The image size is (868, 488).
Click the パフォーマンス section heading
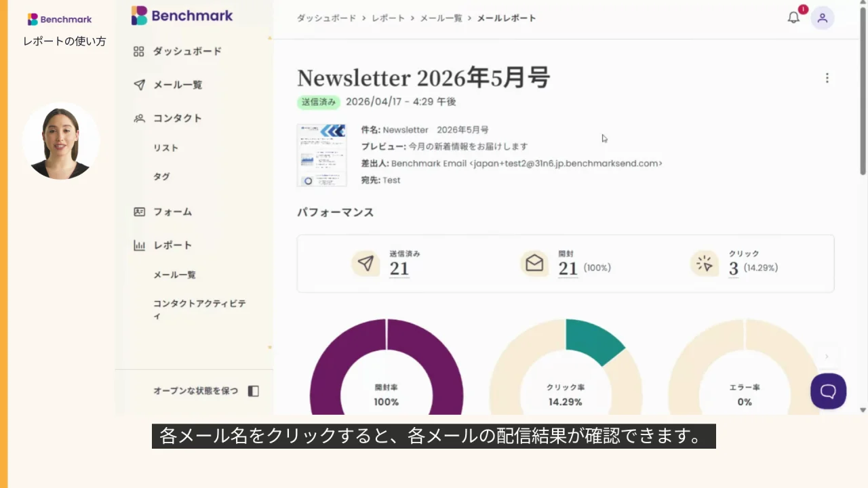[336, 212]
